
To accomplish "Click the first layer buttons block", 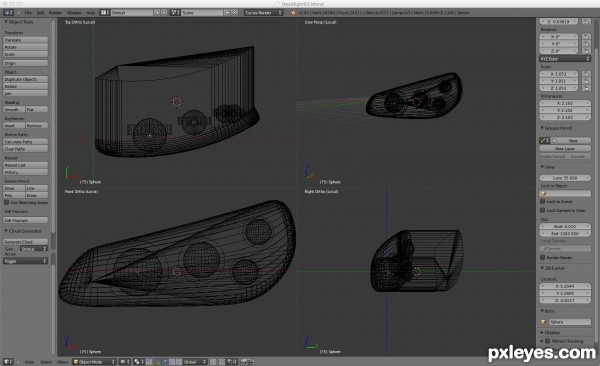I will coord(213,362).
